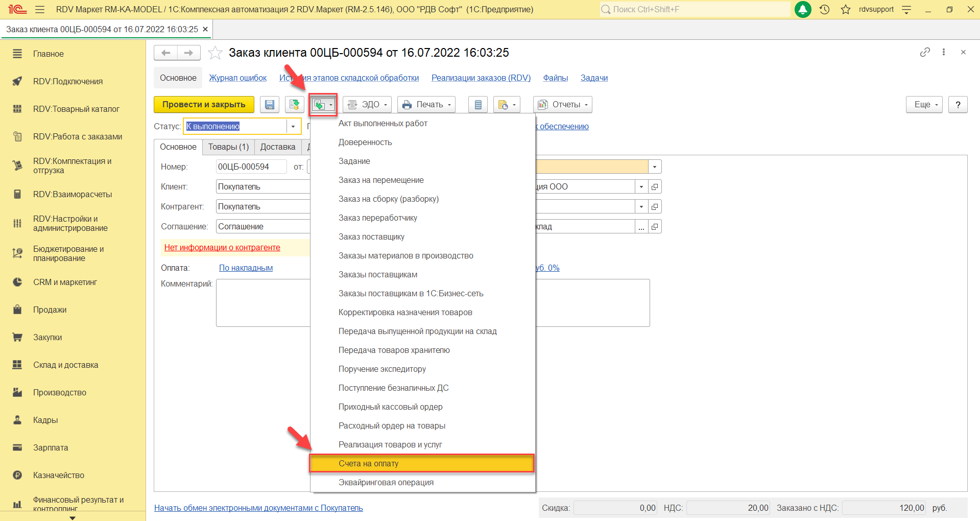The width and height of the screenshot is (980, 521).
Task: Open RDV:Работа с заказами in the sidebar
Action: [78, 136]
